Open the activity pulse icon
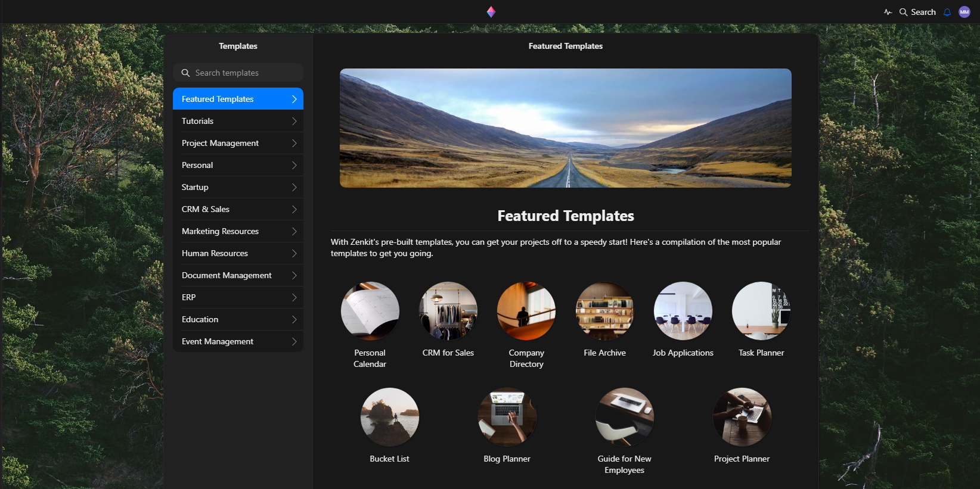The image size is (980, 489). pos(888,12)
